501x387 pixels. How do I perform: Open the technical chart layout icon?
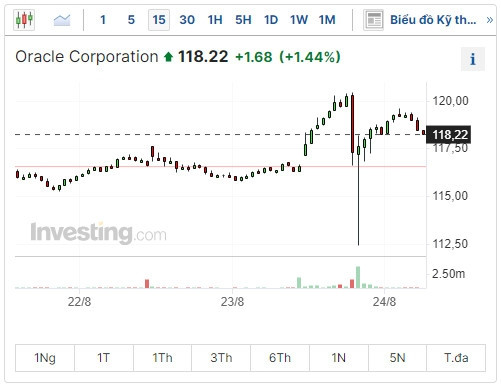(373, 20)
